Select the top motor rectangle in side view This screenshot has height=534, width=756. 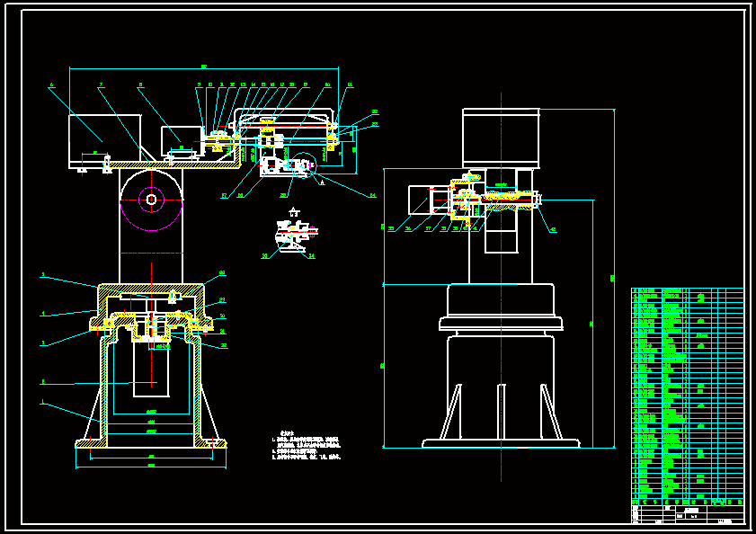tap(501, 138)
